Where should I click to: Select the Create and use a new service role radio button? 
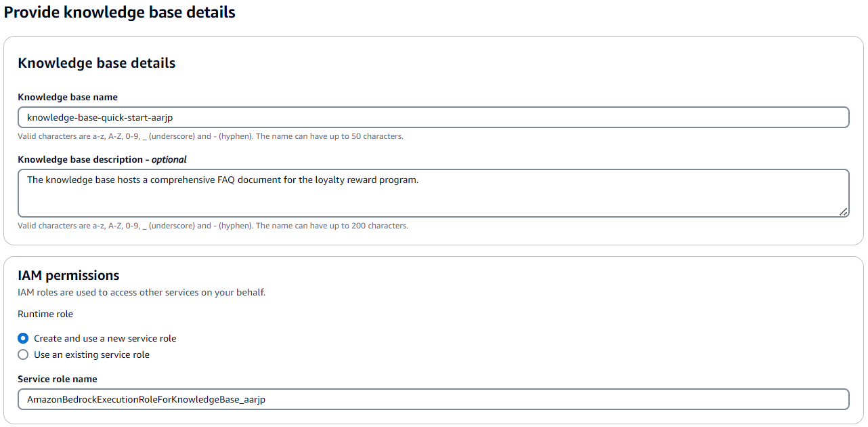click(23, 338)
